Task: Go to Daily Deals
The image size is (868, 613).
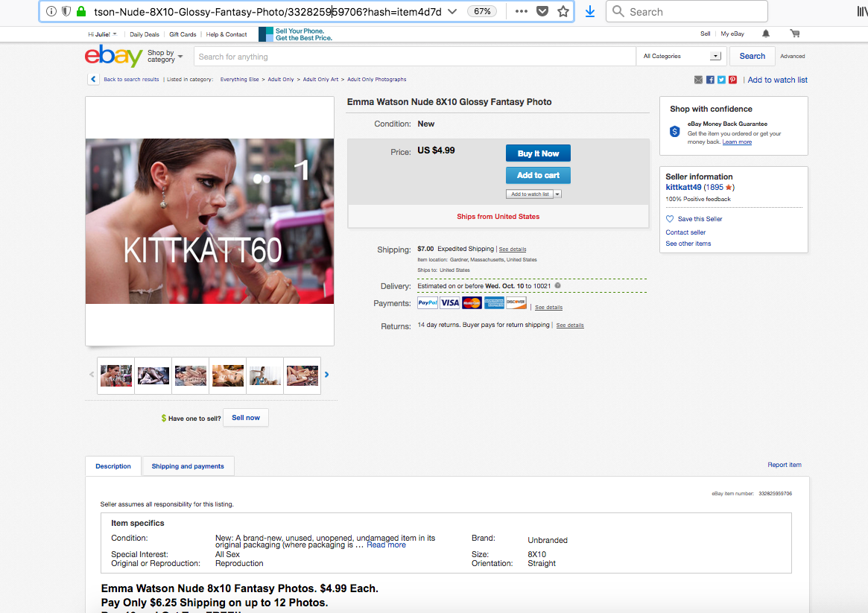Action: click(145, 34)
